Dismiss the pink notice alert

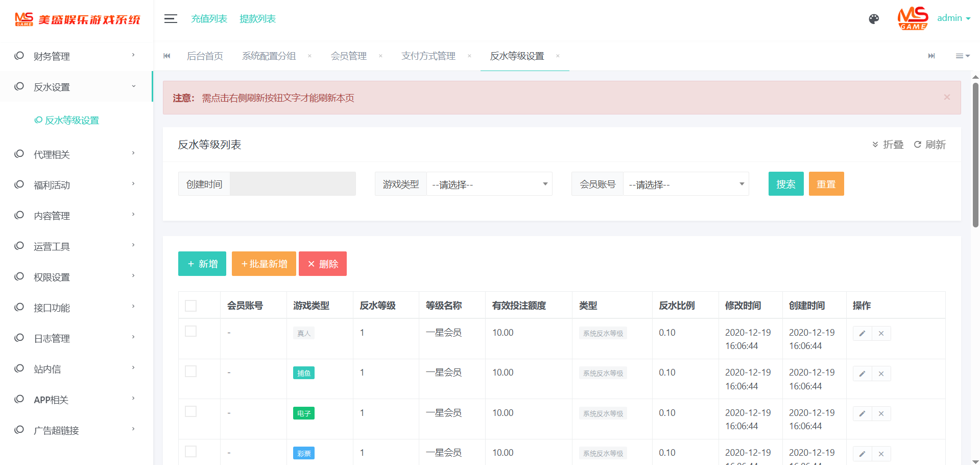[947, 97]
